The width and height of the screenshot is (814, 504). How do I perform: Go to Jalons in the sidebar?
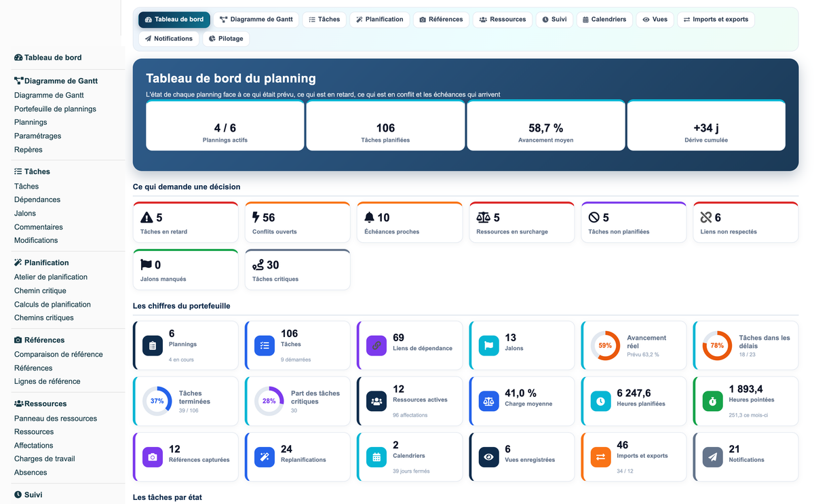click(x=25, y=213)
